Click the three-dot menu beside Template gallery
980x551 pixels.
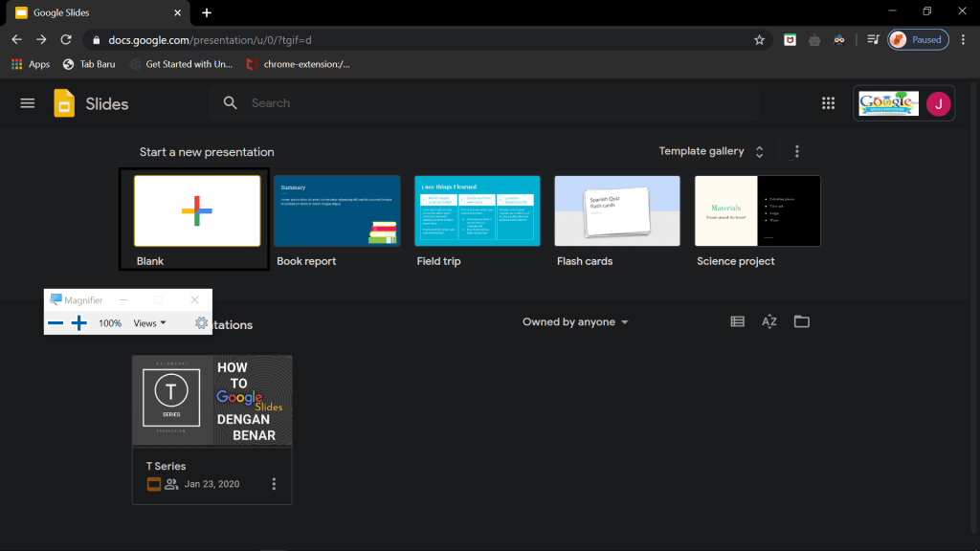pos(797,151)
